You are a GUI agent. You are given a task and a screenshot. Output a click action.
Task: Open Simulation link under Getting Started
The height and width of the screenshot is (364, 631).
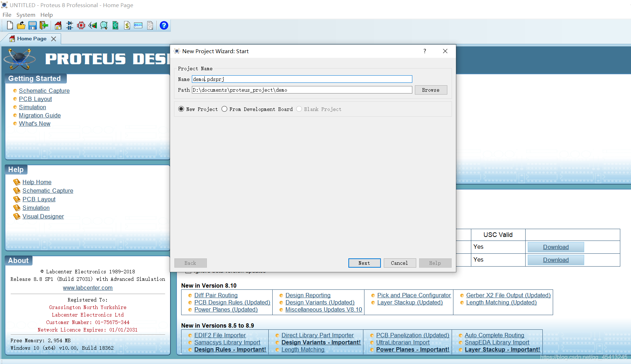point(33,107)
